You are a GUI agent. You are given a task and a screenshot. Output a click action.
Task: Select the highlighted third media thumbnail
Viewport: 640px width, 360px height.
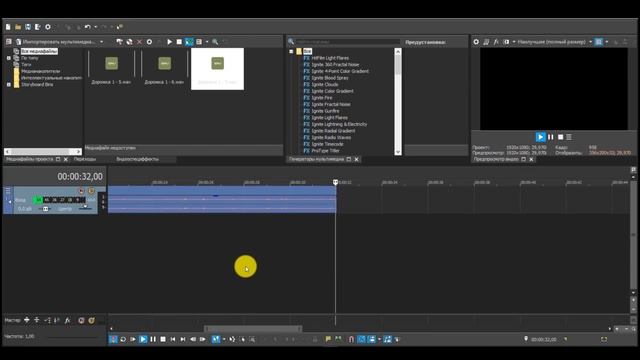[218, 69]
